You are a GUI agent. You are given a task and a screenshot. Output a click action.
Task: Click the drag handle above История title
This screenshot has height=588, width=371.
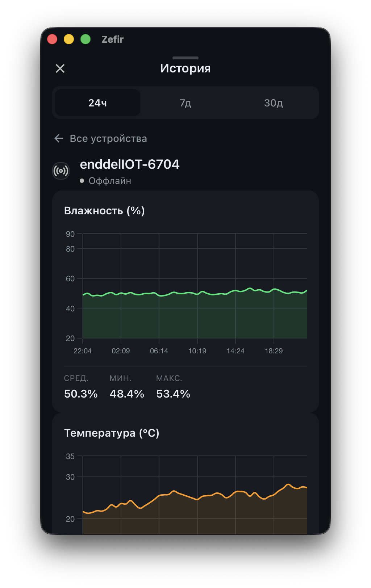(185, 58)
